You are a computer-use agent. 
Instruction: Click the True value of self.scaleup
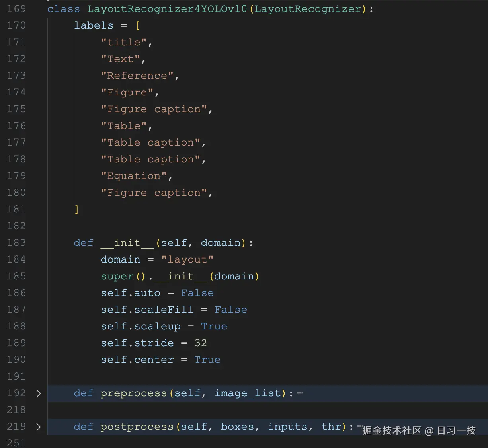[214, 326]
